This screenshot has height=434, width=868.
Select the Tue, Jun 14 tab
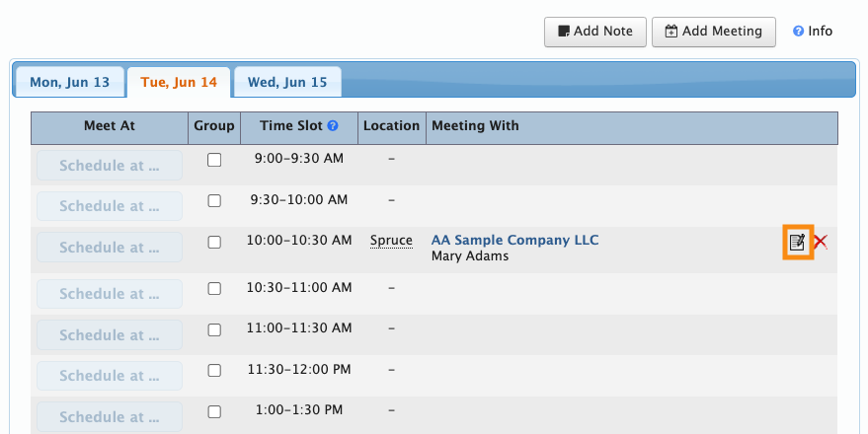click(x=179, y=82)
